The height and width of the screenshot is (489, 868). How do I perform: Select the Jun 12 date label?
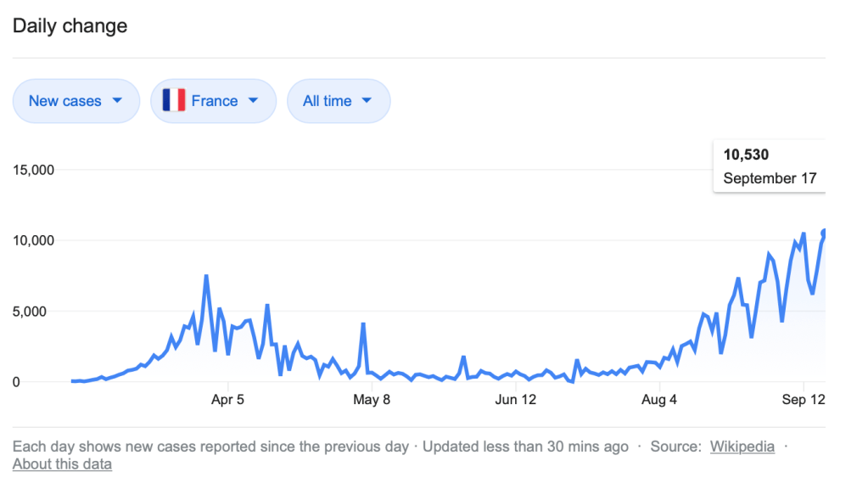[517, 399]
